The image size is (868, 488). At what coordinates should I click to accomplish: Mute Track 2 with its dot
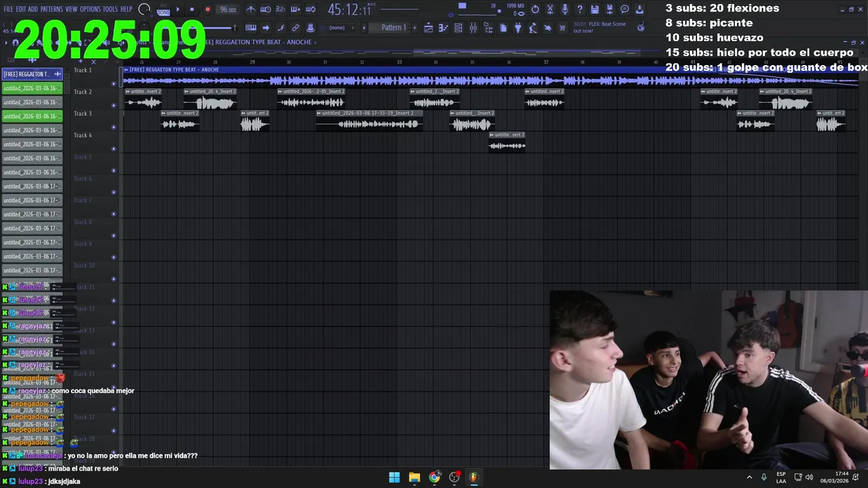[x=113, y=106]
